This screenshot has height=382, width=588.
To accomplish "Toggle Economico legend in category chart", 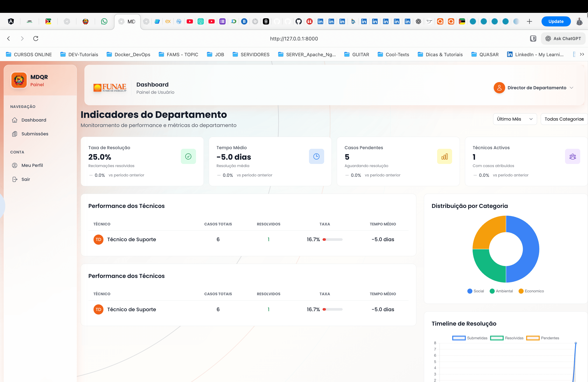I will coord(531,291).
